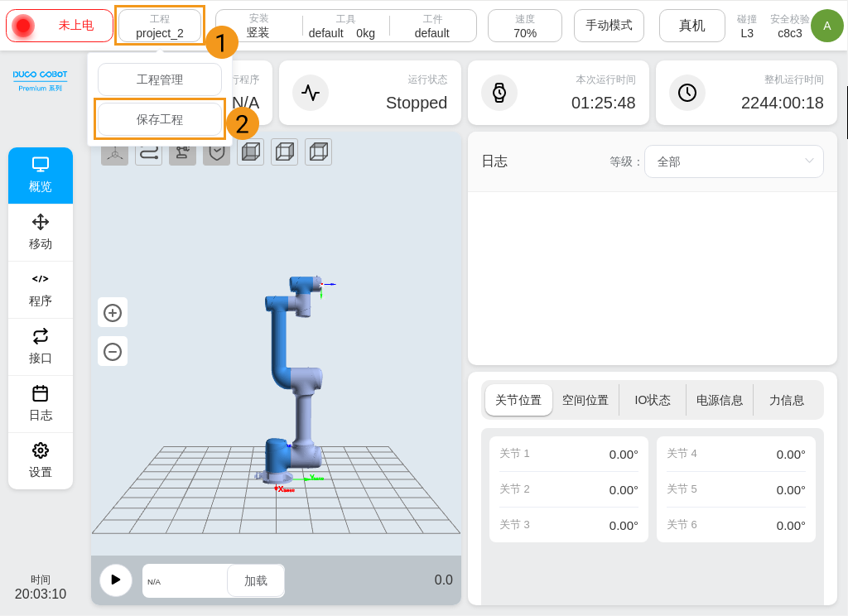The image size is (848, 616).
Task: Choose 工程管理 from project menu
Action: coord(160,79)
